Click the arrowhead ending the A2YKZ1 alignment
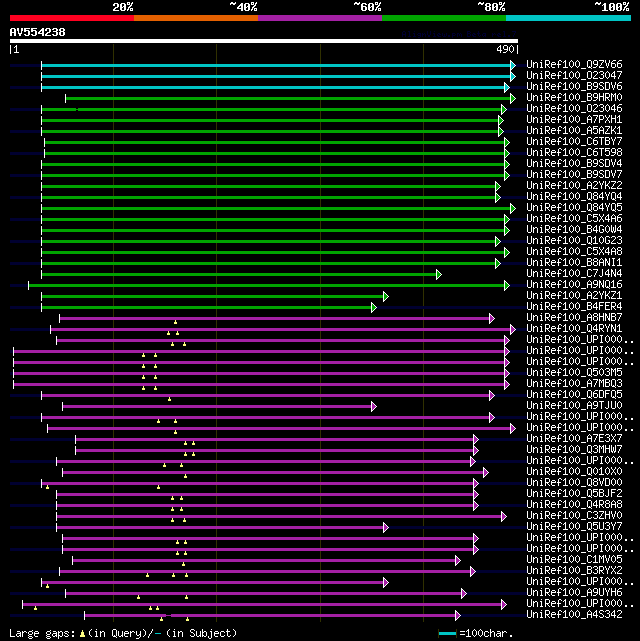Screen dimensions: 640x641 [386, 296]
